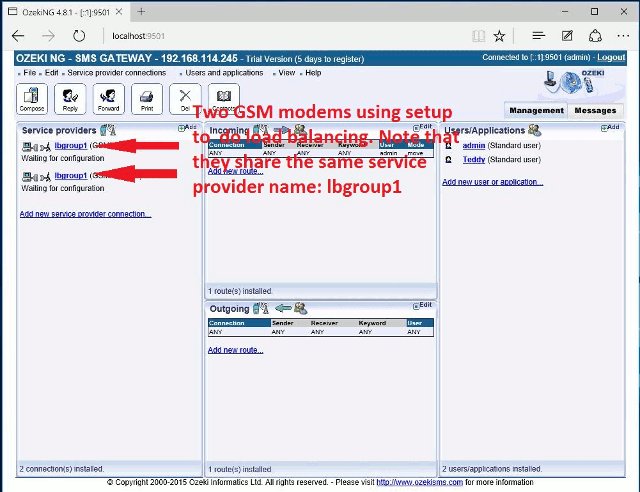Click the Del toolbar icon
640x492 pixels.
click(x=185, y=98)
